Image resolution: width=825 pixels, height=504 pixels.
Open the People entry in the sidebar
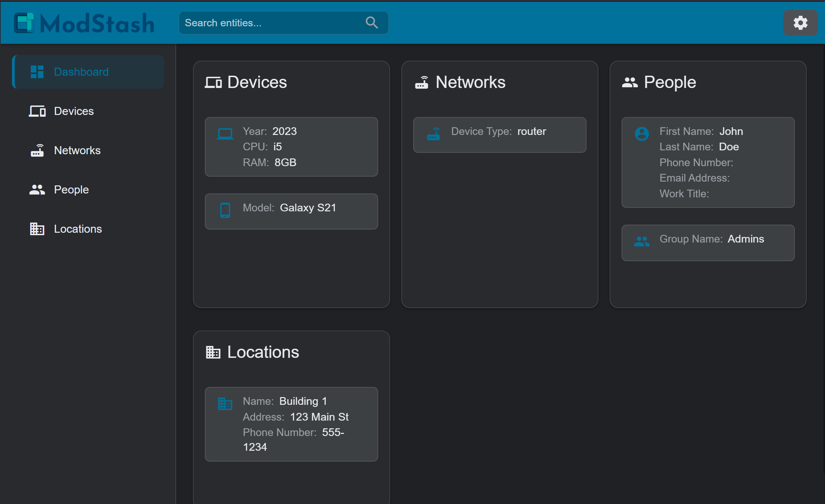[71, 189]
